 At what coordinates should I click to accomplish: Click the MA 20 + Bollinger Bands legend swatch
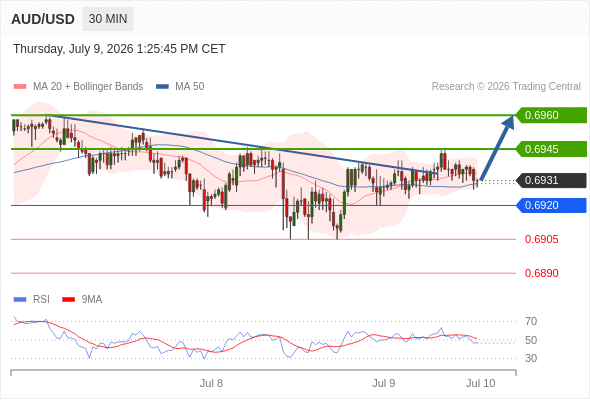[20, 87]
